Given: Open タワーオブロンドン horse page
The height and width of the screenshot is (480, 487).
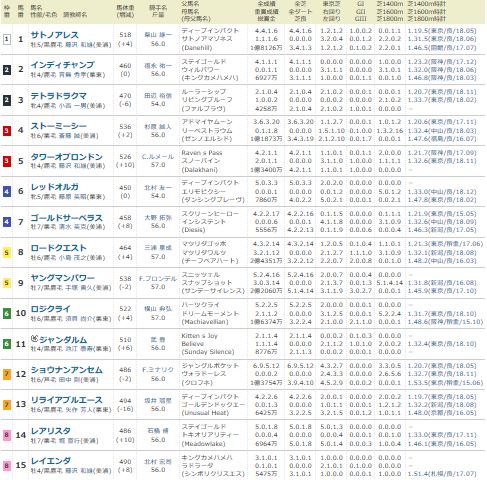Looking at the screenshot, I should 67,157.
